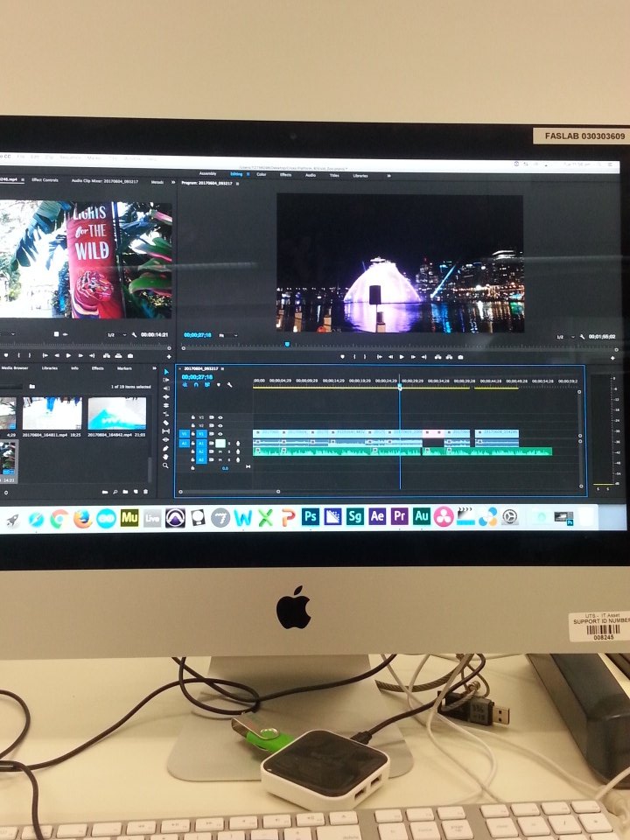
Task: Open timeline sequence panel menu
Action: (222, 368)
